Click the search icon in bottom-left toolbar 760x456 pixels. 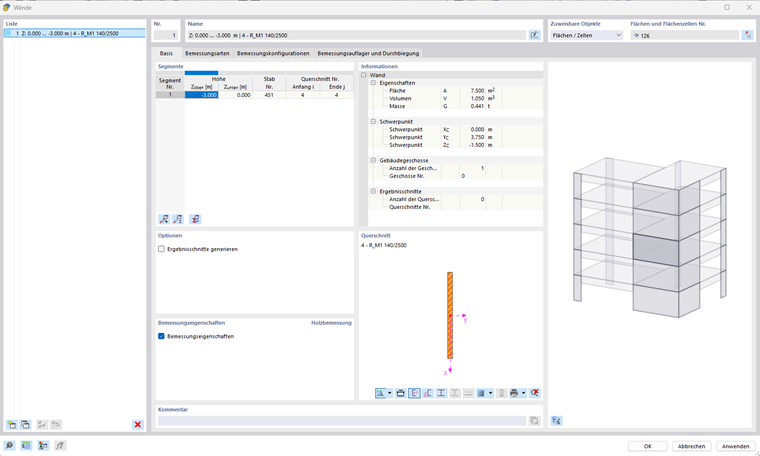(x=9, y=445)
